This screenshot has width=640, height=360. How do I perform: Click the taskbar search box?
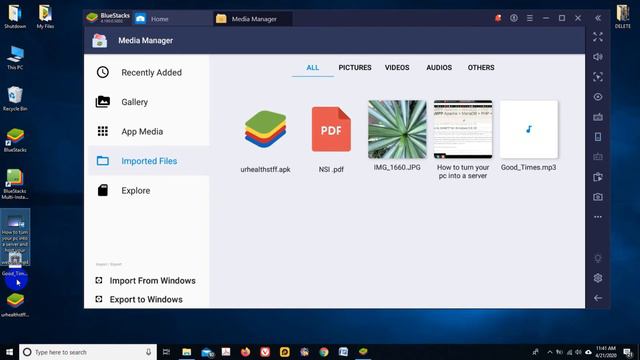(88, 352)
